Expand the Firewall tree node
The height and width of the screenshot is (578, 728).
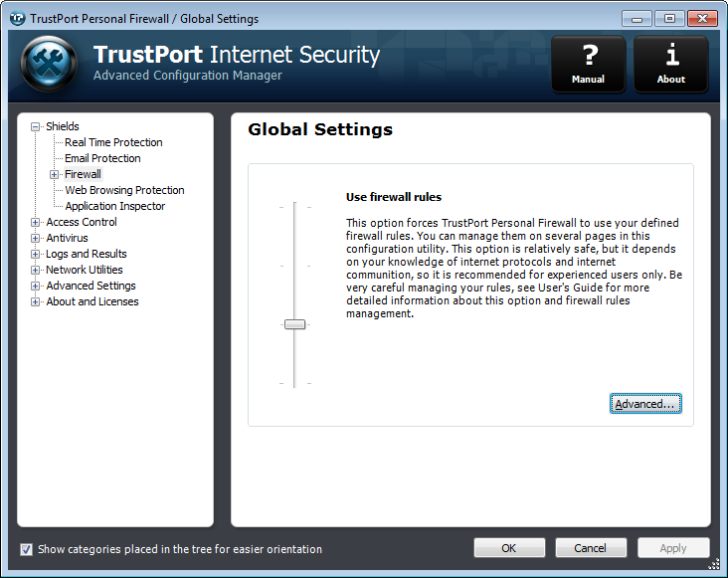coord(54,174)
